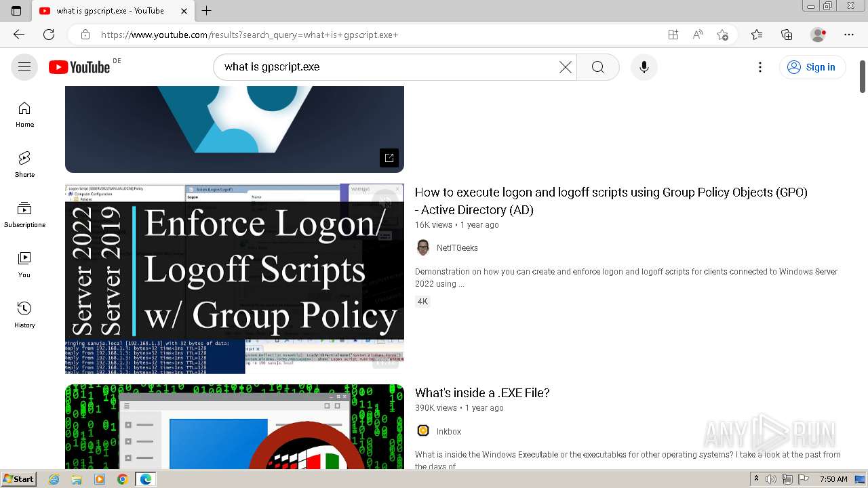Close the YouTube tab
Viewport: 868px width, 488px height.
click(184, 11)
